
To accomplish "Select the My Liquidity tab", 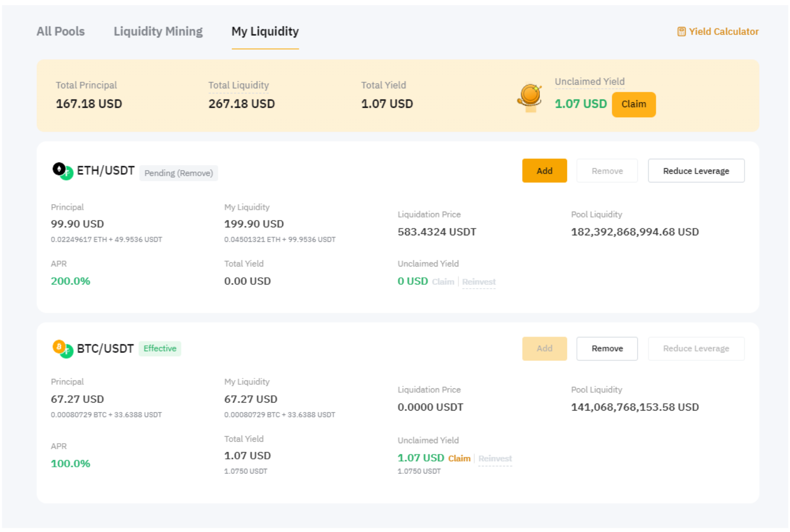I will point(265,32).
